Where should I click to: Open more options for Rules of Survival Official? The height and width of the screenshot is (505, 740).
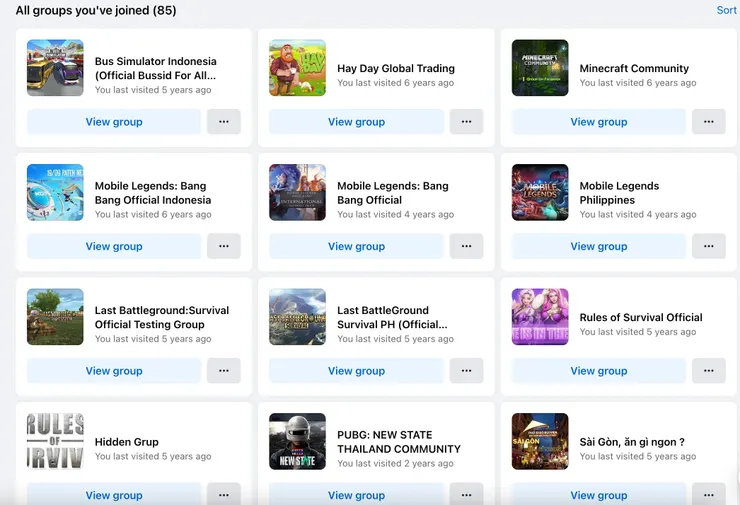pos(709,371)
